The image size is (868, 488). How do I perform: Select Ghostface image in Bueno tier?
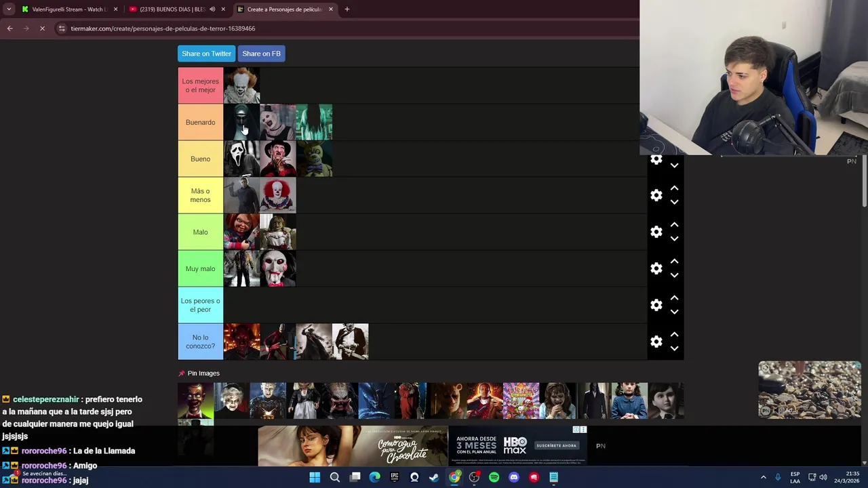click(x=241, y=159)
